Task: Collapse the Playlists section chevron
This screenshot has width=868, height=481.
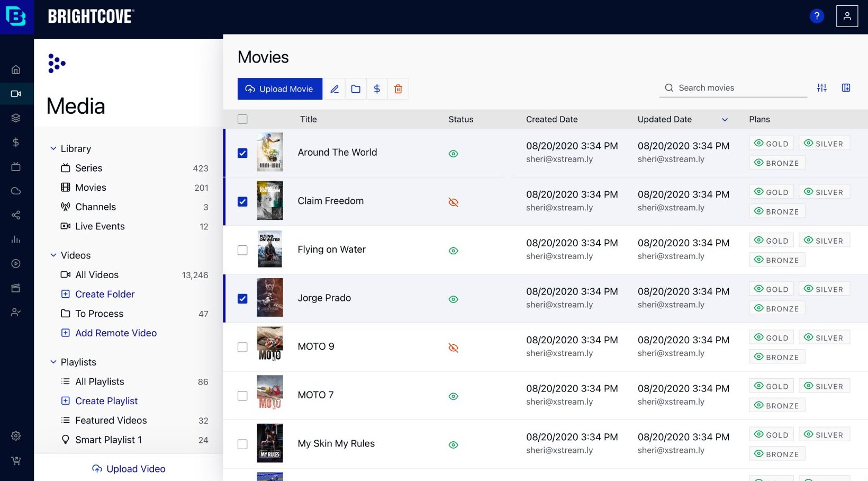Action: (53, 362)
